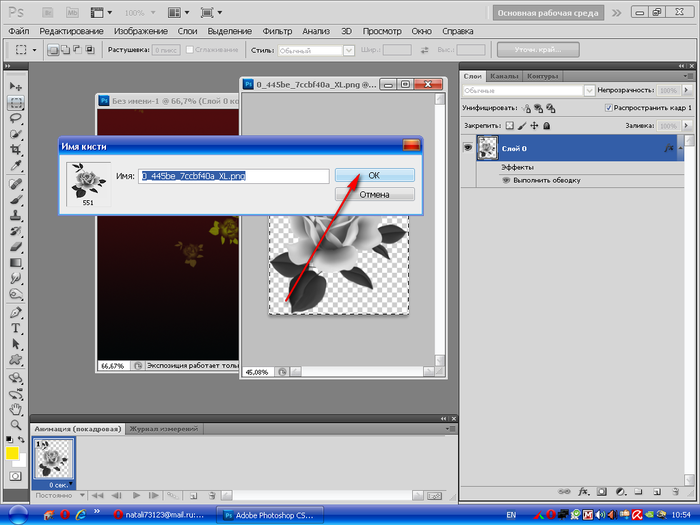Image resolution: width=700 pixels, height=525 pixels.
Task: Hide layer Слой 0 with eye icon
Action: pyautogui.click(x=467, y=147)
